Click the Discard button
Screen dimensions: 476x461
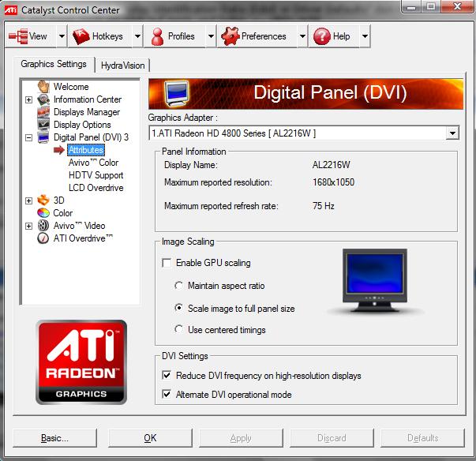pyautogui.click(x=332, y=437)
